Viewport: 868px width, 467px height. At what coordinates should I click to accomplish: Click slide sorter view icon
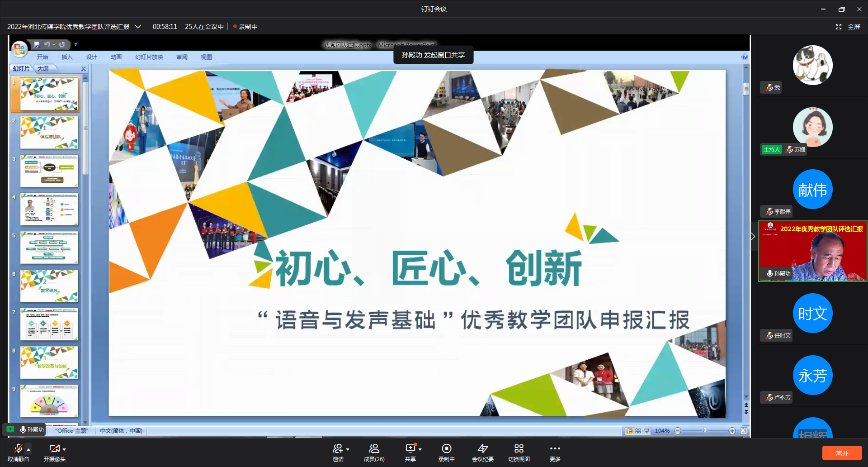pyautogui.click(x=638, y=431)
